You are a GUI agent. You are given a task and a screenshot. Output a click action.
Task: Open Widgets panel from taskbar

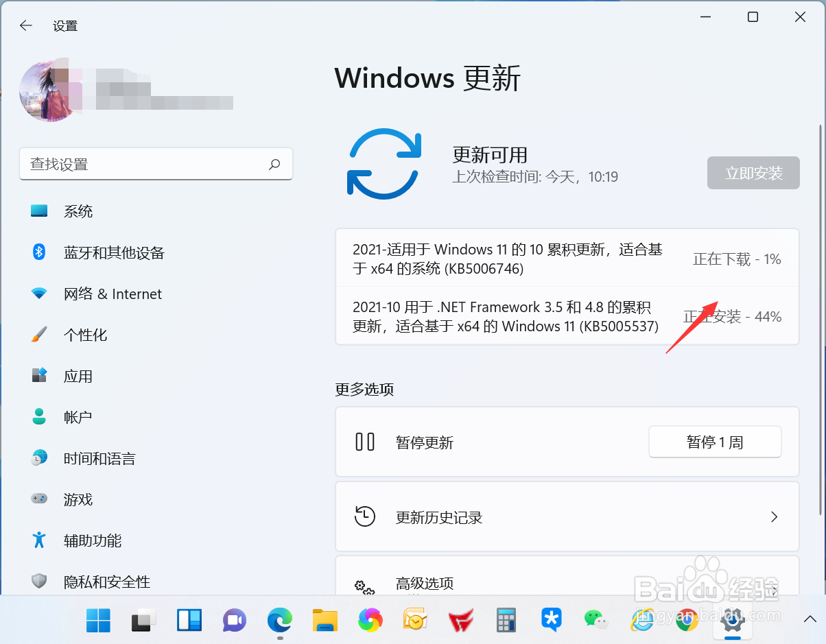pyautogui.click(x=189, y=620)
